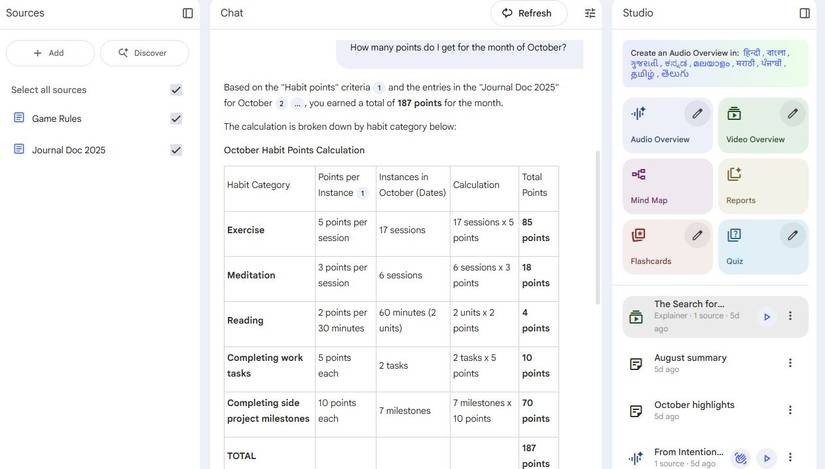
Task: Open the Reports tile
Action: [762, 186]
